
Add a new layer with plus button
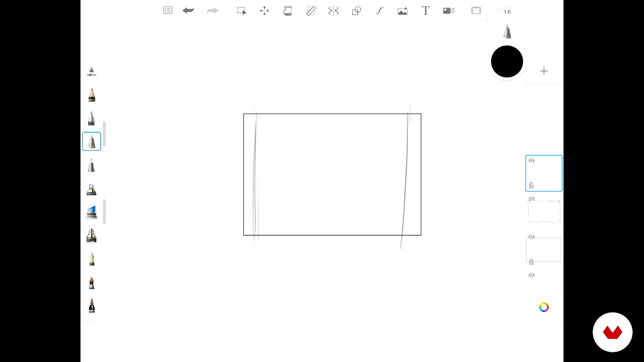[544, 71]
